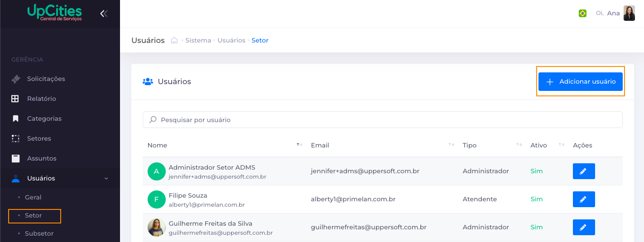Focus the Pesquisar por usuário search field
This screenshot has width=644, height=242.
click(x=383, y=120)
